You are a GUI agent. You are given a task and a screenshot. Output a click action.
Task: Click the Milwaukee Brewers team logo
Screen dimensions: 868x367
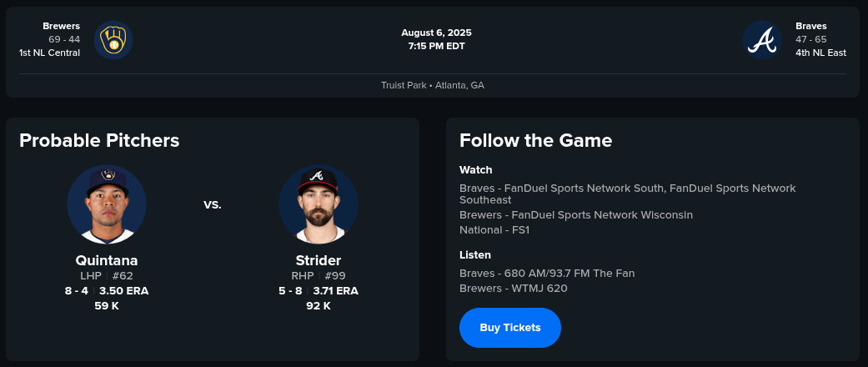point(113,39)
